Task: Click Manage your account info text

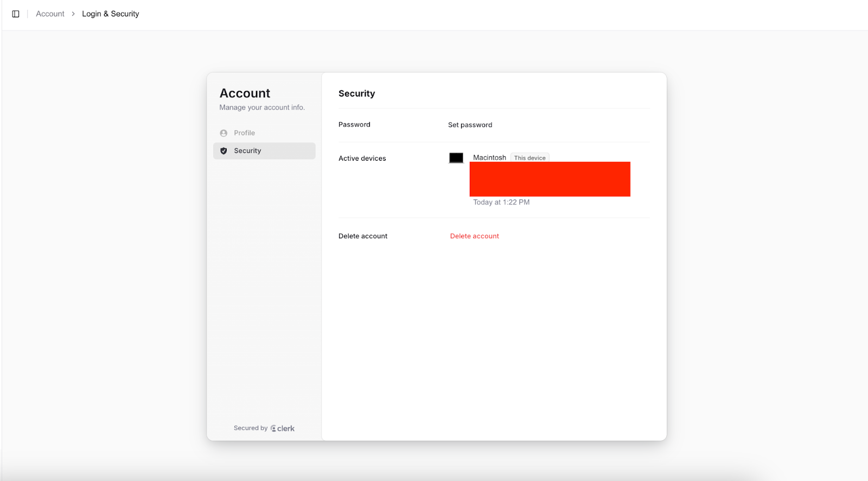Action: [262, 107]
